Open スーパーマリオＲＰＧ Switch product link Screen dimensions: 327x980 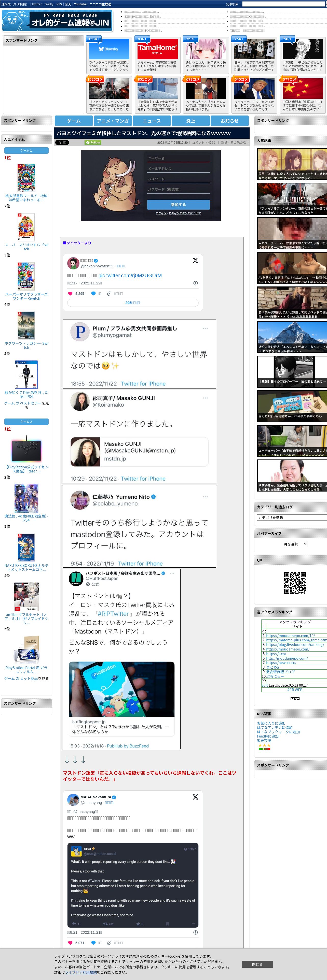[x=26, y=247]
